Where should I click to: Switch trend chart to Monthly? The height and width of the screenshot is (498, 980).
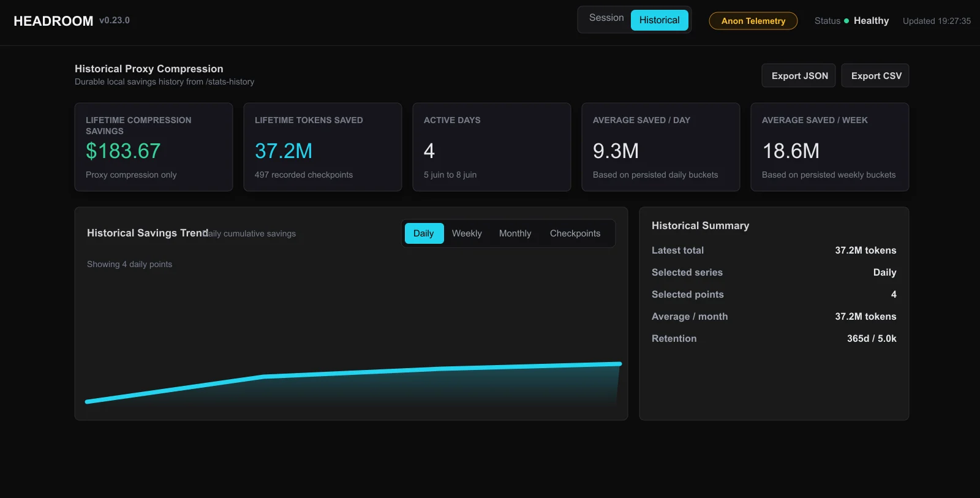pyautogui.click(x=515, y=233)
